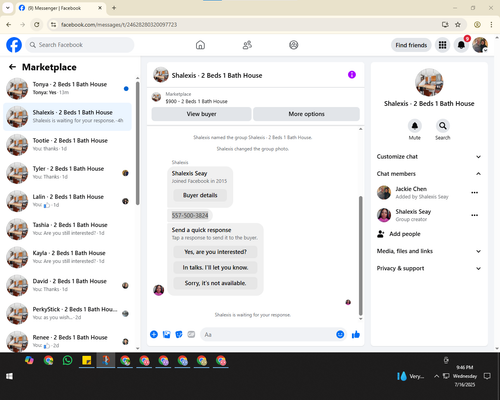Choose a GIF icon

(x=191, y=334)
